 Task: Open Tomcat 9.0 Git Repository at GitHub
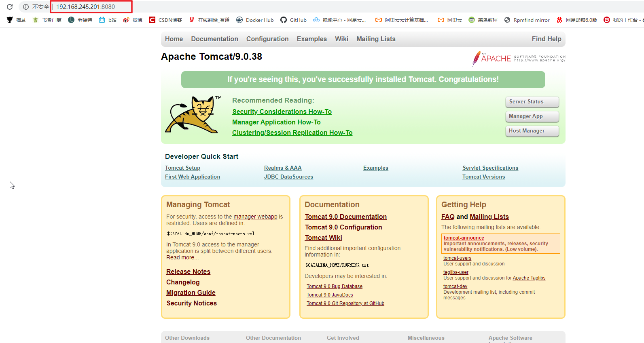point(345,303)
